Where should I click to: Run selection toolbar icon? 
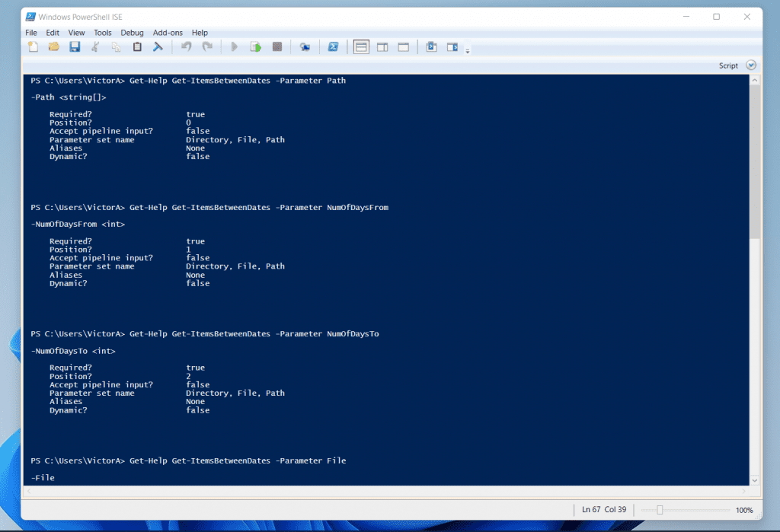(x=256, y=46)
